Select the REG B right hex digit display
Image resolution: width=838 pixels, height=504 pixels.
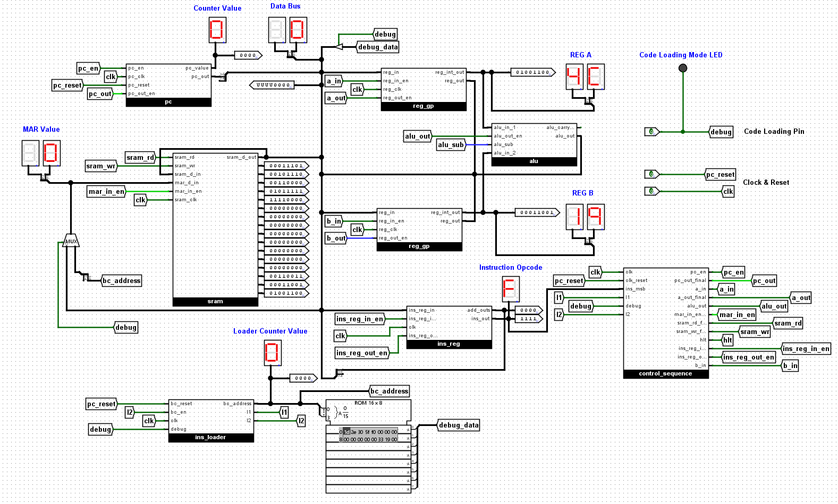tap(596, 217)
